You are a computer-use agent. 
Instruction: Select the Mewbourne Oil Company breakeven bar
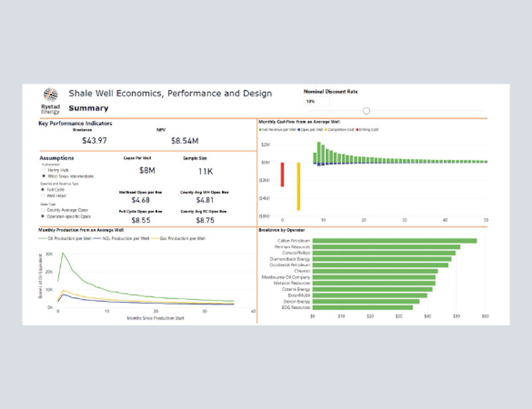[374, 277]
